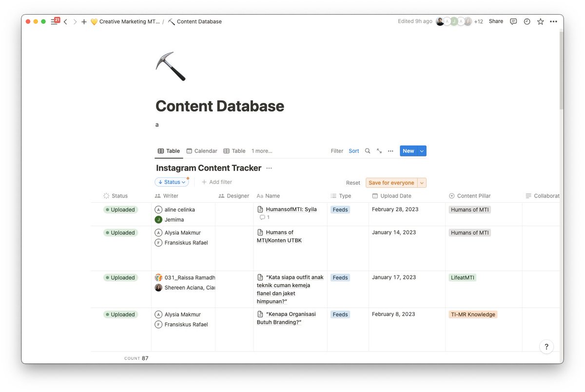
Task: Open comment bubble on HumansofMTI: Syila
Action: point(264,217)
